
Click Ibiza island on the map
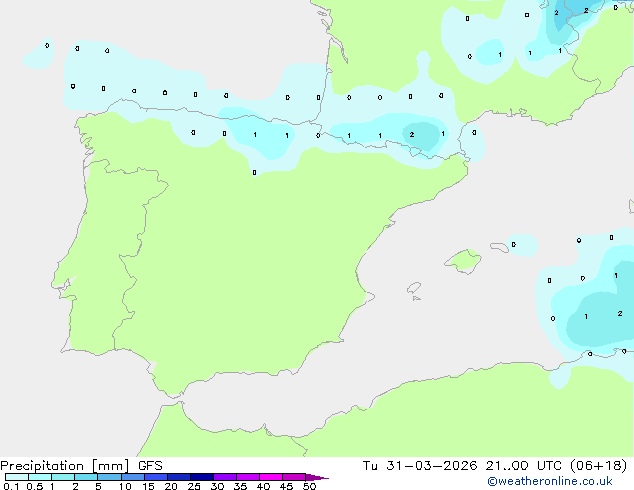[414, 288]
